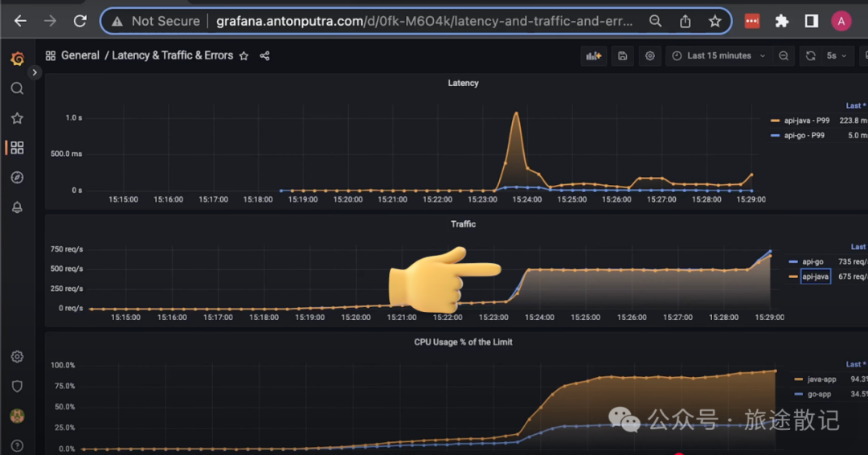The width and height of the screenshot is (868, 455).
Task: Change java-app orange series color in CPU legend
Action: click(798, 379)
